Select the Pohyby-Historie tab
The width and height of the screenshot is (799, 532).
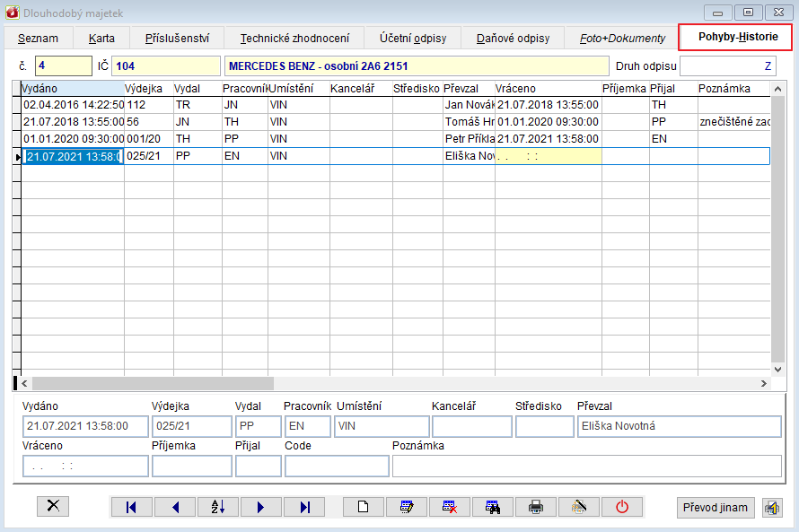[735, 37]
